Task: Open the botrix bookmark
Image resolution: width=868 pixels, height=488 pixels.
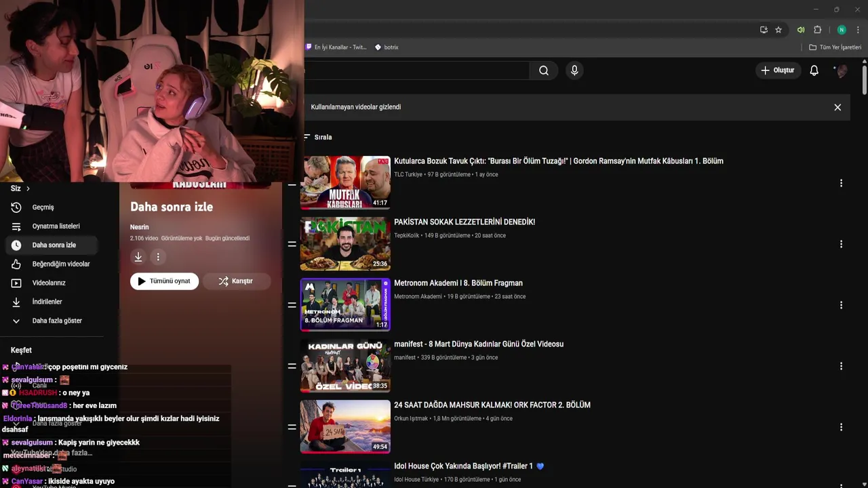Action: (387, 47)
